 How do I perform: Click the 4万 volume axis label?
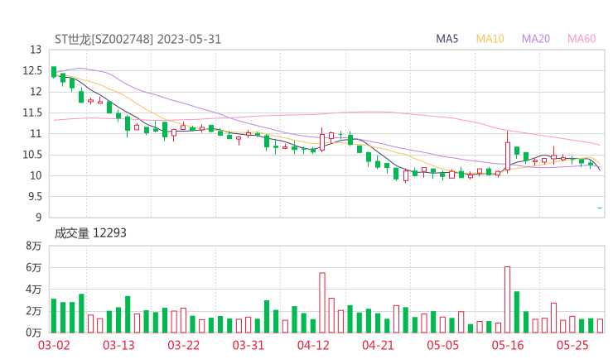(x=34, y=290)
